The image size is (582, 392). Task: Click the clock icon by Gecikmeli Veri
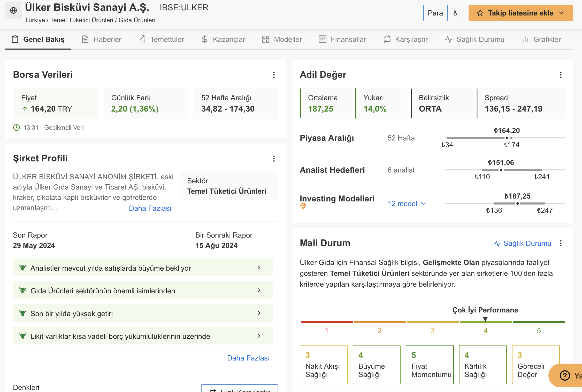pyautogui.click(x=17, y=128)
